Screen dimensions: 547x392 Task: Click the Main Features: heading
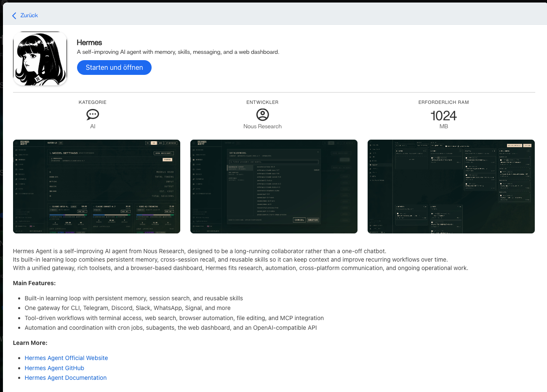[x=34, y=283]
